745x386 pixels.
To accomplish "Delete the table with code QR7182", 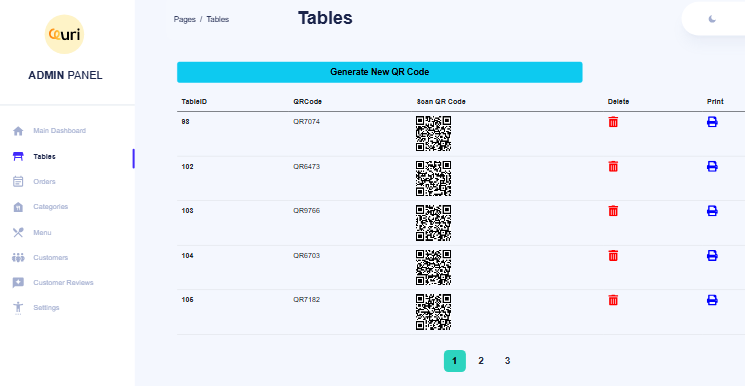I will pyautogui.click(x=613, y=300).
